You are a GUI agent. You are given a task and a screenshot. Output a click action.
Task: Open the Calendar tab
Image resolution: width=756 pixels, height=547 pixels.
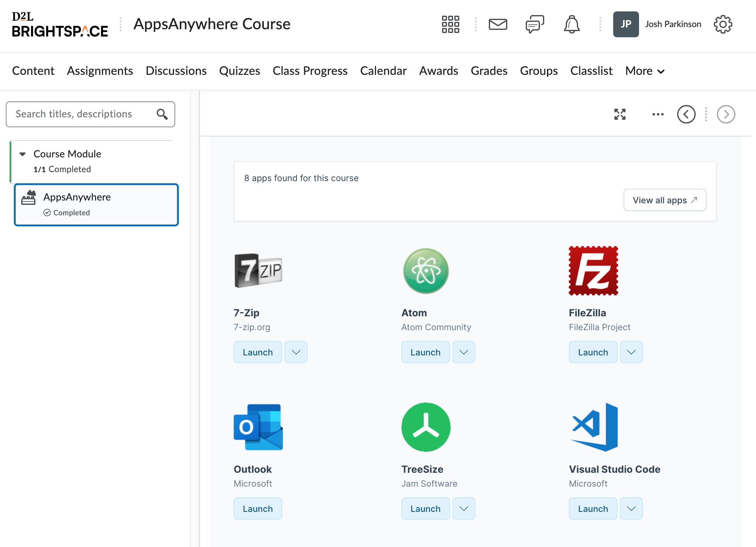coord(383,71)
